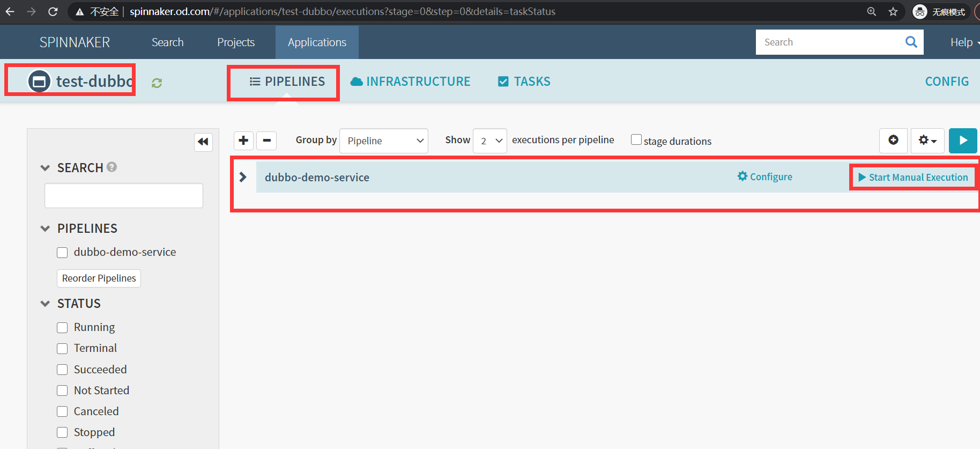
Task: Collapse the PIPELINES filter section
Action: click(x=45, y=229)
